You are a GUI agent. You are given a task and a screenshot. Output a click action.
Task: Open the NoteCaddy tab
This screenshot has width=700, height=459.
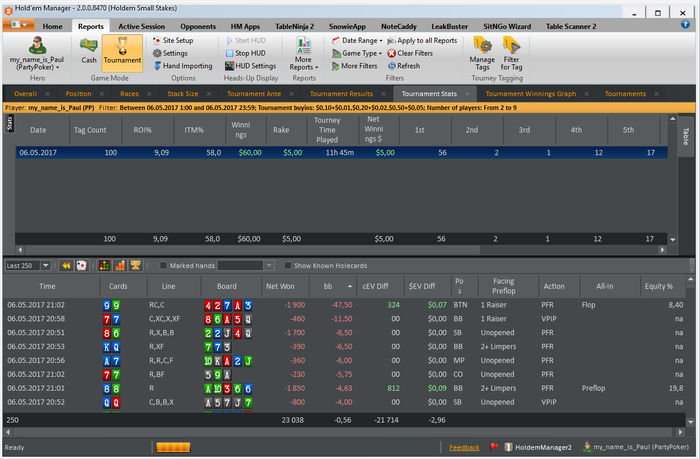point(399,26)
